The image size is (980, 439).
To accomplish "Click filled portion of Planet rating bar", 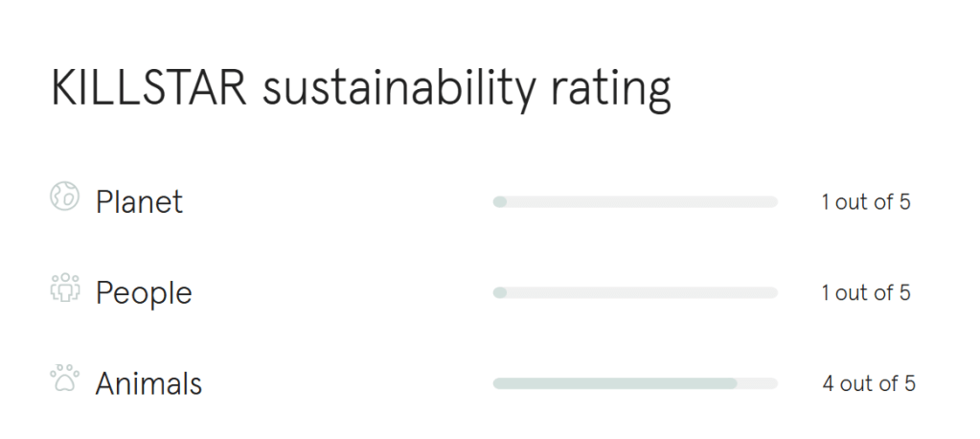I will click(x=499, y=202).
